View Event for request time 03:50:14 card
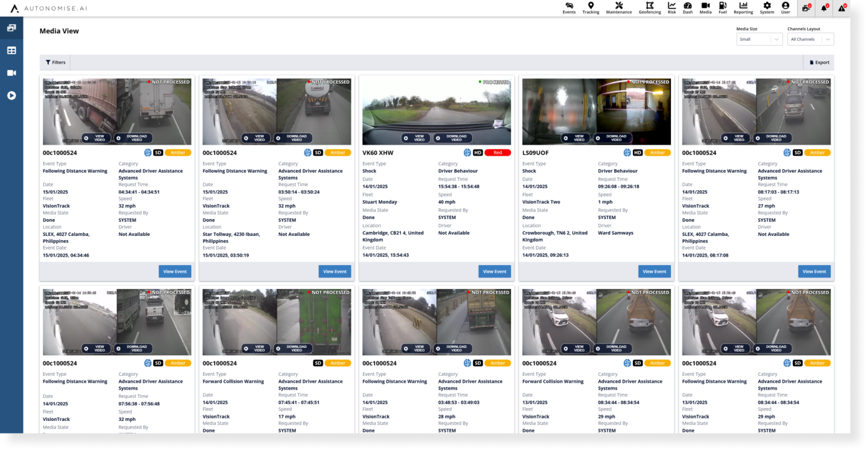This screenshot has height=451, width=868. pos(335,272)
